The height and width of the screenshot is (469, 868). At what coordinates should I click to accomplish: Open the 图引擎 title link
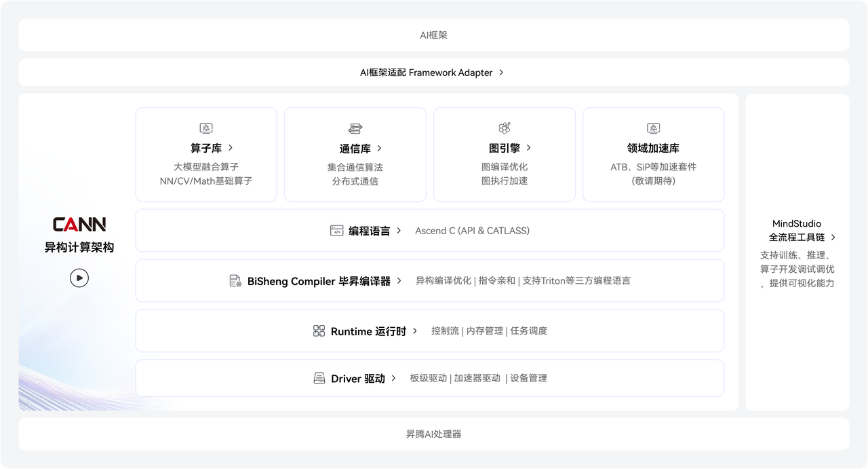point(505,148)
